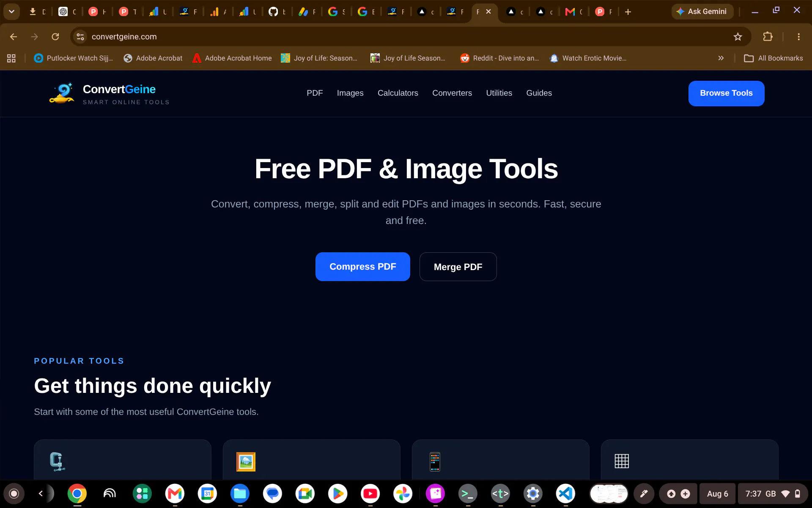Open Joy of Life: Season bookmark
The width and height of the screenshot is (812, 508).
(x=319, y=58)
